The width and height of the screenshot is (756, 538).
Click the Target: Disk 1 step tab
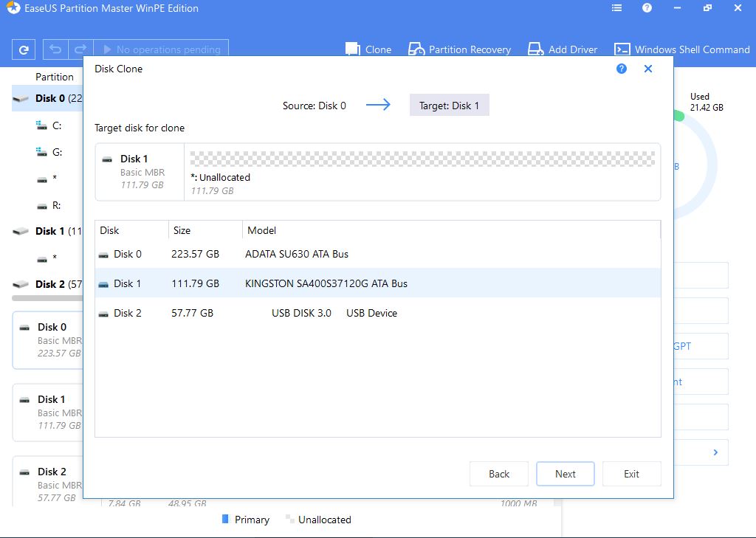pyautogui.click(x=449, y=106)
